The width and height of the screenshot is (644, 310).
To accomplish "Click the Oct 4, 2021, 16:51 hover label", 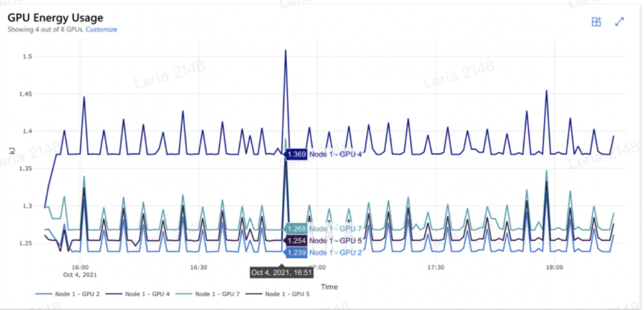I will [281, 273].
